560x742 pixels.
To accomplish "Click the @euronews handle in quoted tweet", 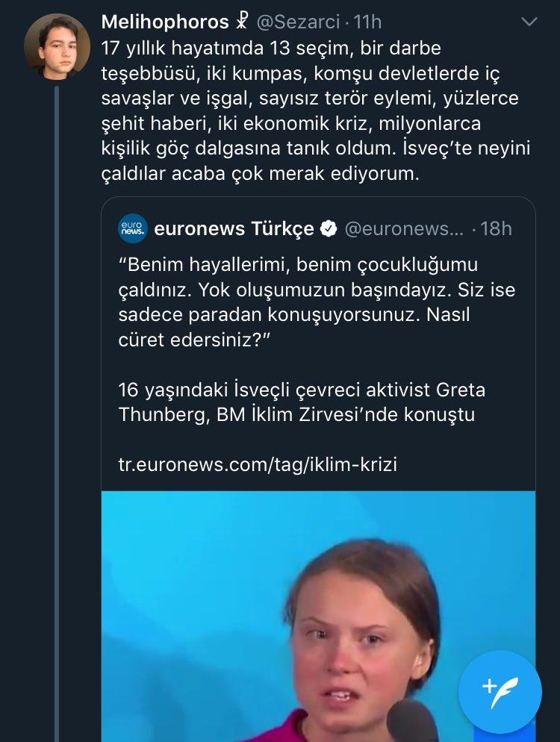I will (404, 229).
